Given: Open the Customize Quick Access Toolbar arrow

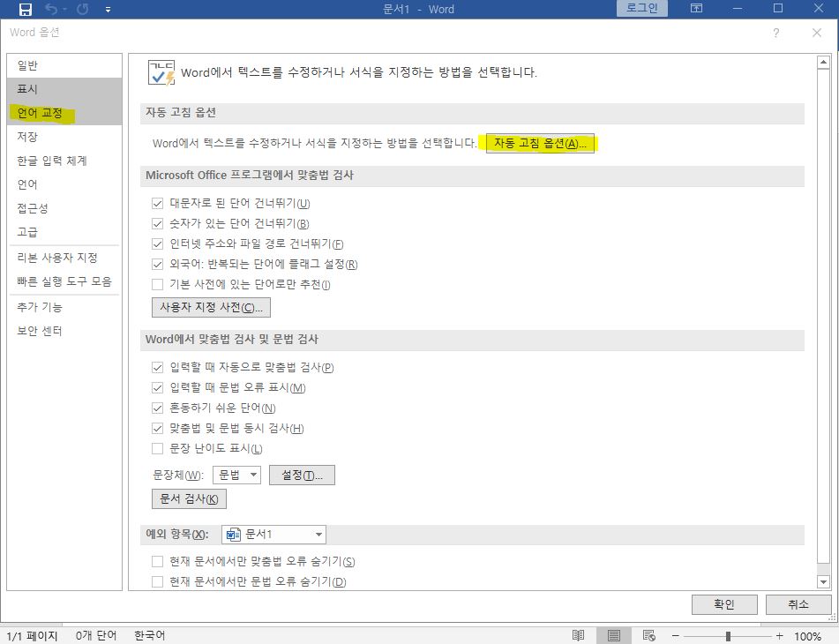Looking at the screenshot, I should point(108,10).
